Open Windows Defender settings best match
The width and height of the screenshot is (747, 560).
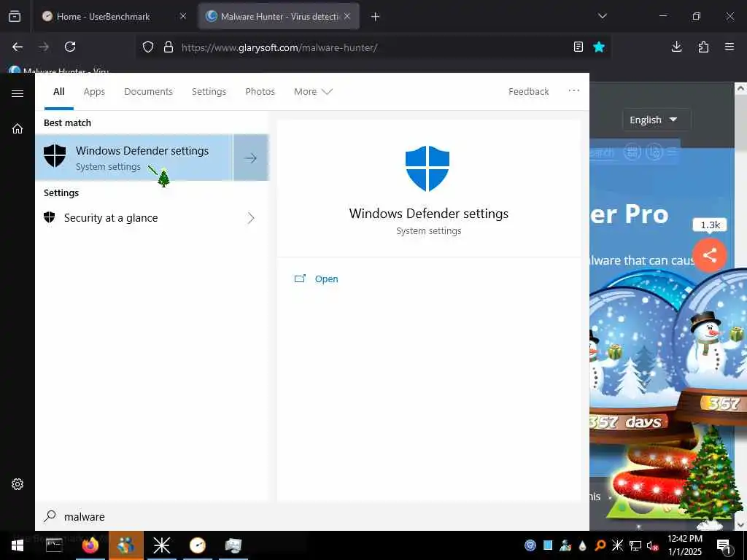(134, 157)
